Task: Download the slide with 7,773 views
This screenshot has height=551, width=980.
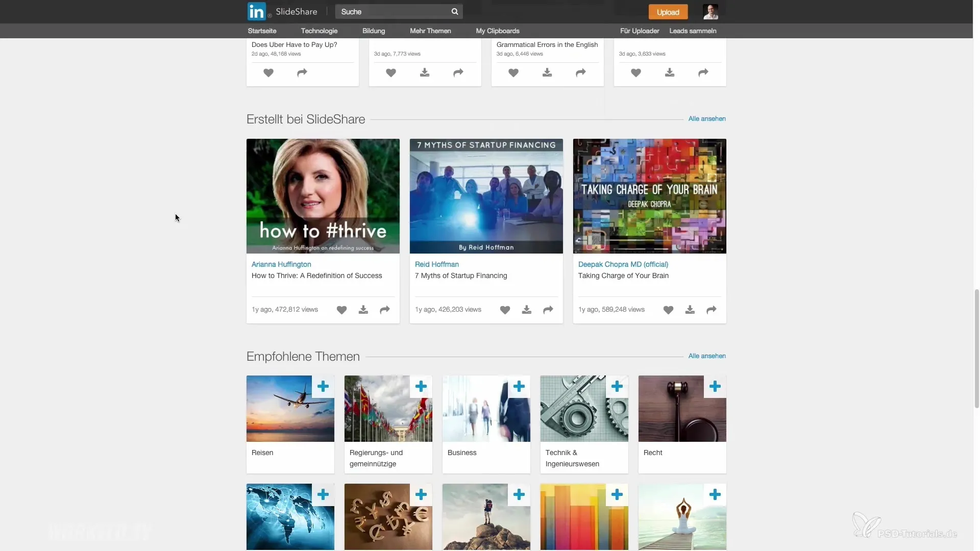Action: click(425, 73)
